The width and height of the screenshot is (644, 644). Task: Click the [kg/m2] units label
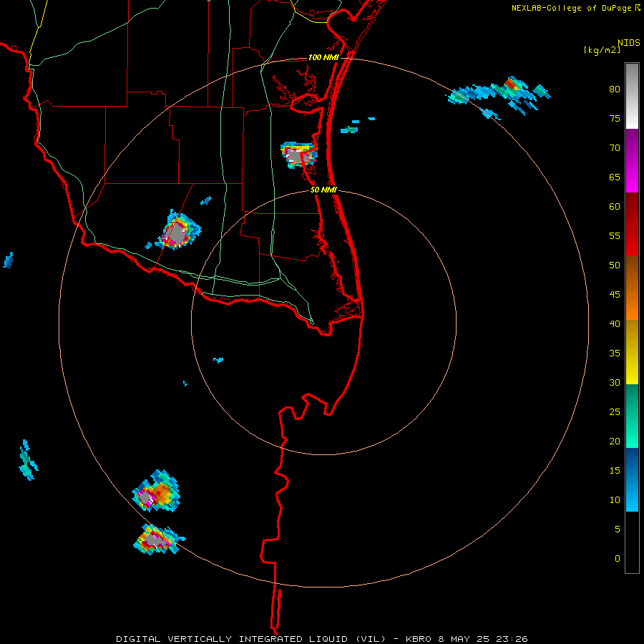click(x=602, y=50)
